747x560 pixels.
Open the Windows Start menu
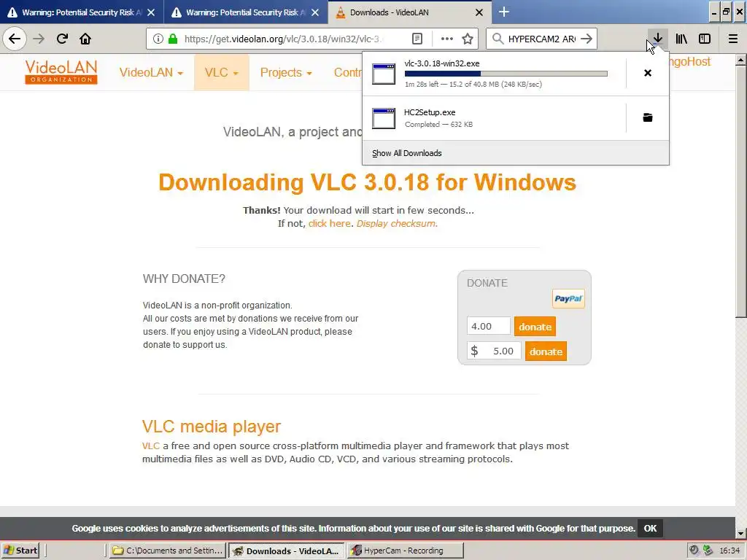(20, 551)
